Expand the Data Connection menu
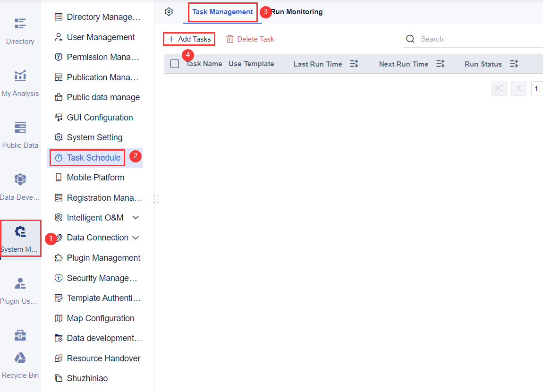Screen dimensions: 543x392 point(136,238)
